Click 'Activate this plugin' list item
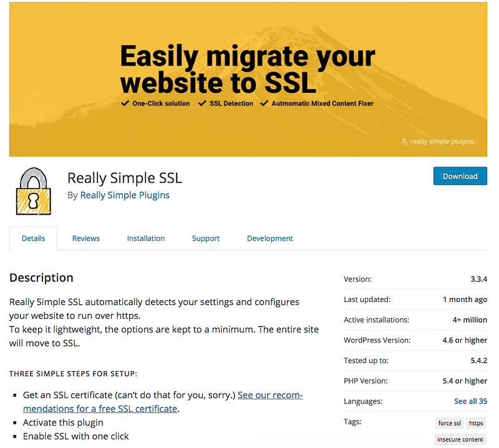 click(x=63, y=422)
